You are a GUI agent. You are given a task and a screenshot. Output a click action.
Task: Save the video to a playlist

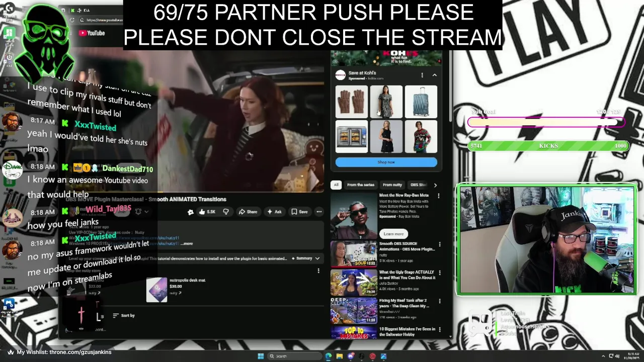[x=299, y=212]
